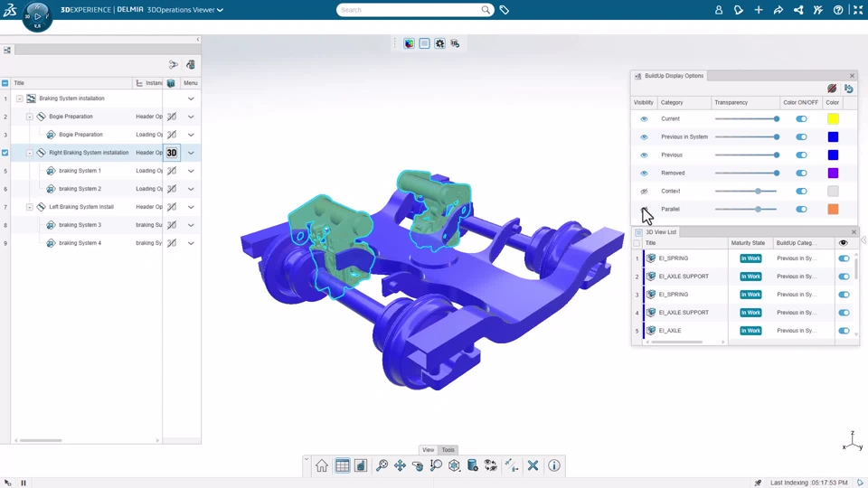Toggle EI_AXLE row visibility switch
868x488 pixels.
click(844, 331)
